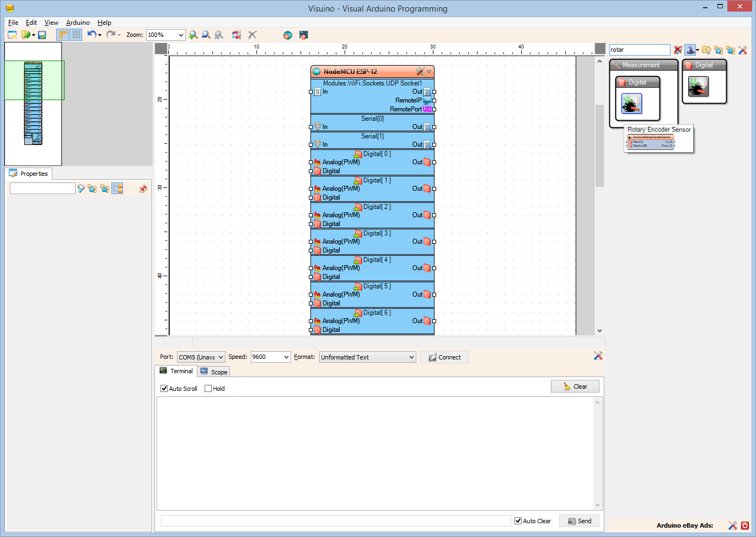Disable Auto Scroll in the Terminal

(x=164, y=388)
